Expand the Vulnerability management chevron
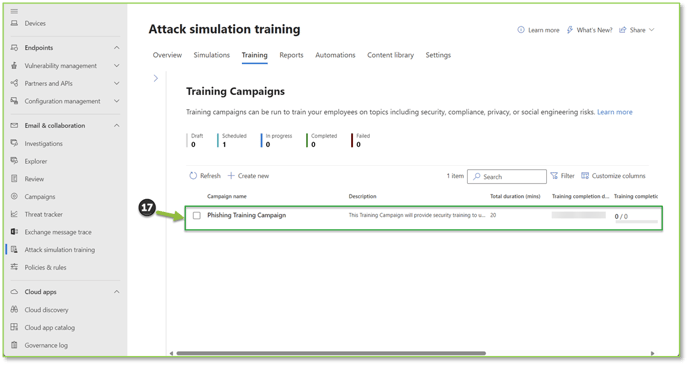 click(117, 66)
